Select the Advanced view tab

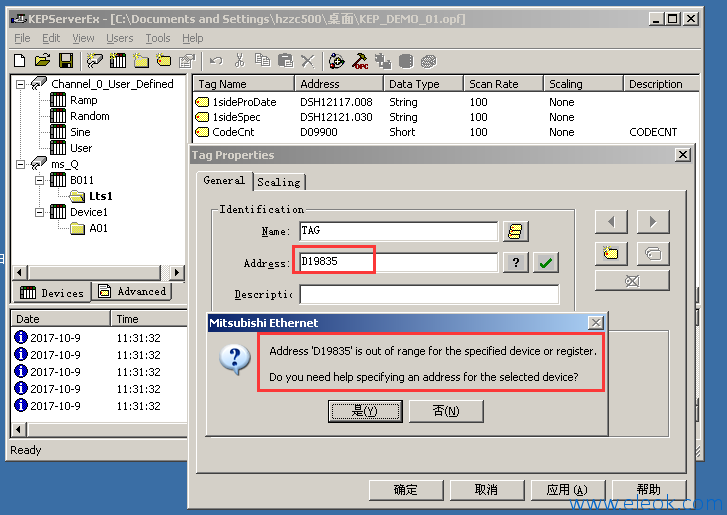pos(132,291)
